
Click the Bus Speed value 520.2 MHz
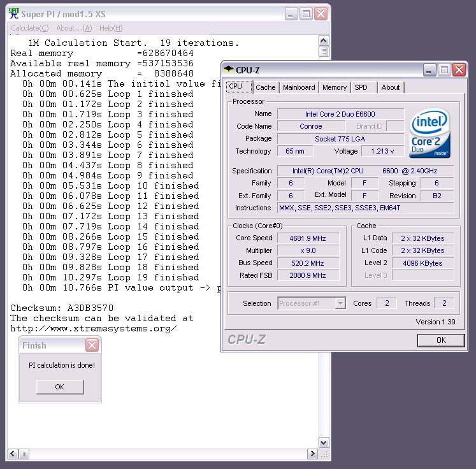click(x=308, y=263)
